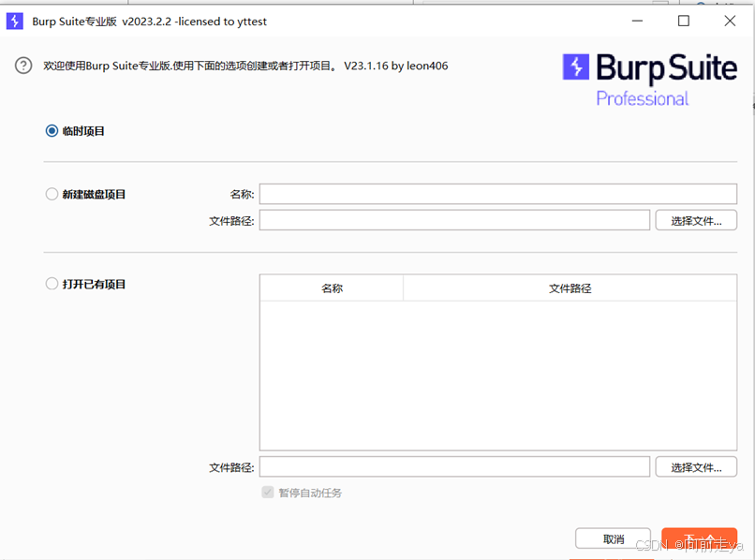Toggle the 暂停自动任务 checkbox

point(268,492)
